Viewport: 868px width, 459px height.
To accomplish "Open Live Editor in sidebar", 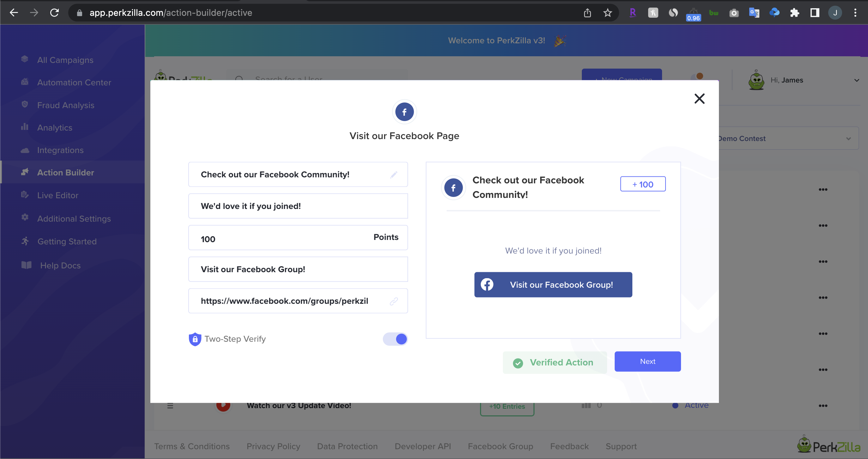I will 57,195.
